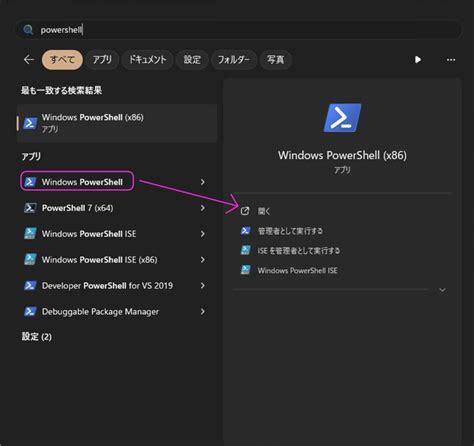The width and height of the screenshot is (474, 446).
Task: Open best match Windows PowerShell (x86)
Action: [117, 123]
